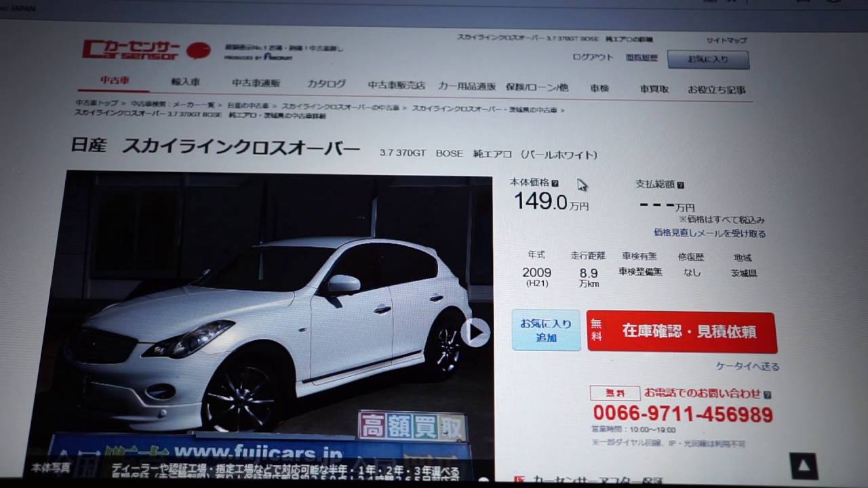Click the ログアウト link
868x488 pixels.
593,58
